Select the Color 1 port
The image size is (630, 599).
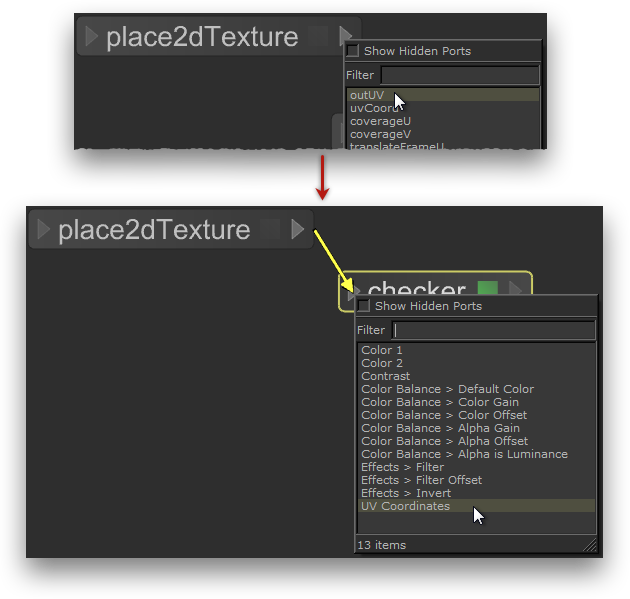pos(382,350)
